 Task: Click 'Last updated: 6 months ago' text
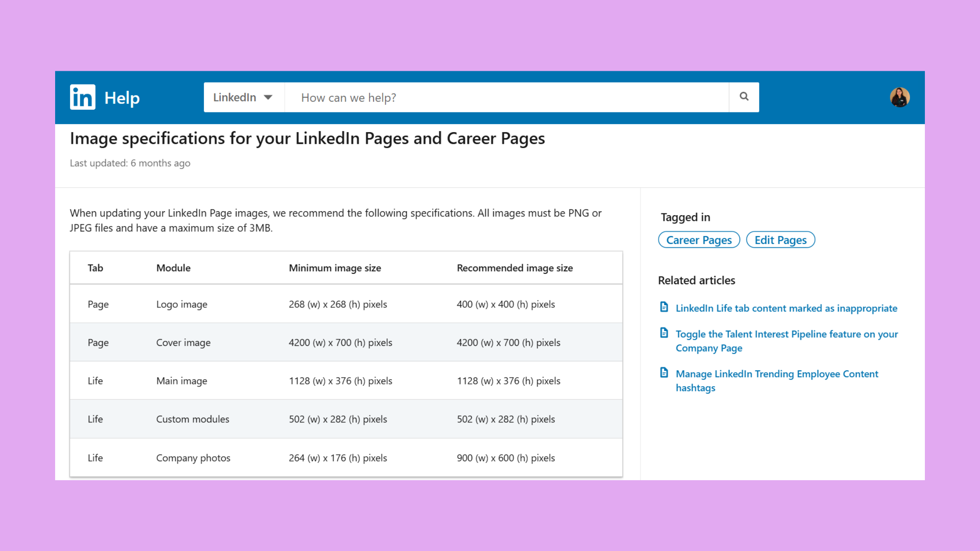pyautogui.click(x=130, y=163)
